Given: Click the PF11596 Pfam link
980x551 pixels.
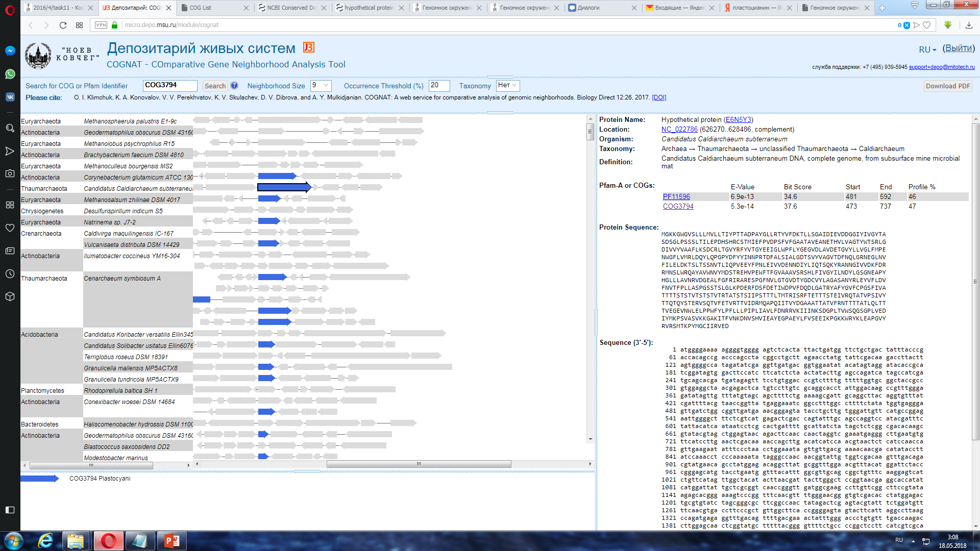Looking at the screenshot, I should 676,196.
